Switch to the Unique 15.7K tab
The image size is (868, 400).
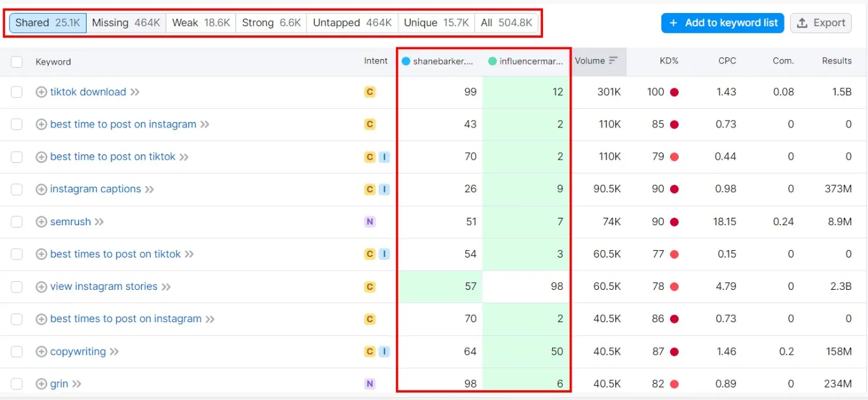436,23
